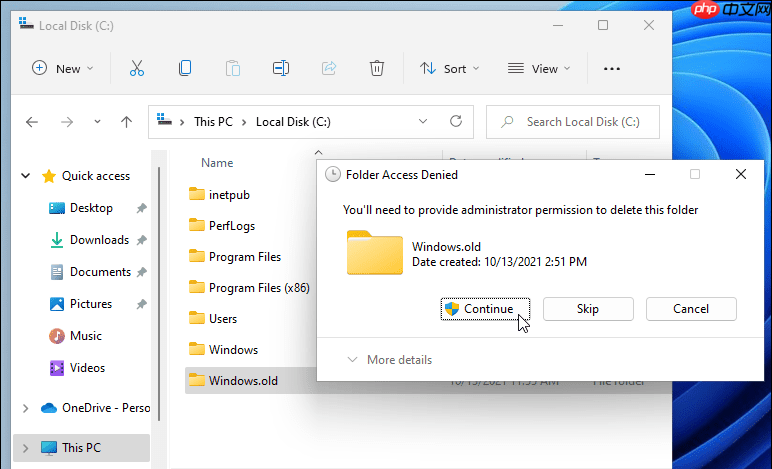772x469 pixels.
Task: Click the Search Local Disk (C:) field
Action: [573, 122]
